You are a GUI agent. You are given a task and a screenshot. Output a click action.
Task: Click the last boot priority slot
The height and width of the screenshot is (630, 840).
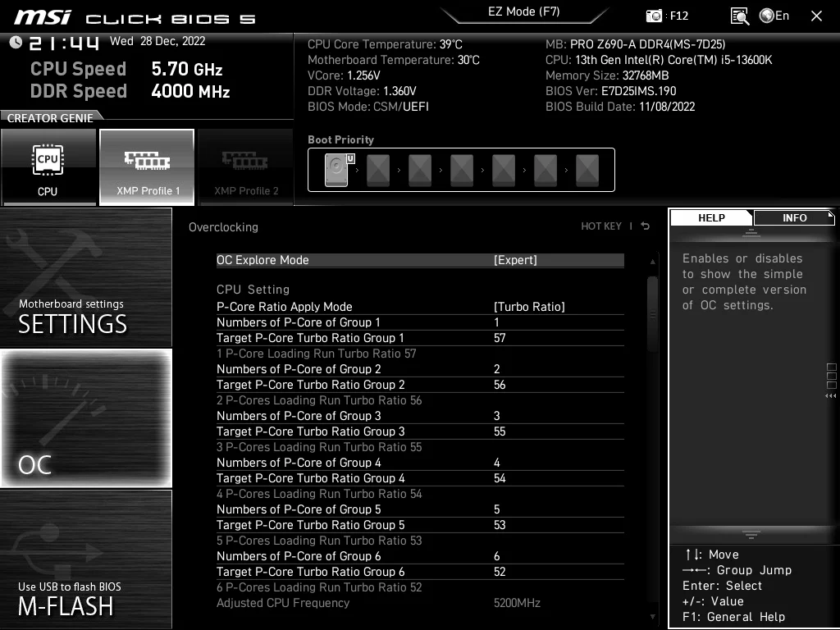coord(587,171)
